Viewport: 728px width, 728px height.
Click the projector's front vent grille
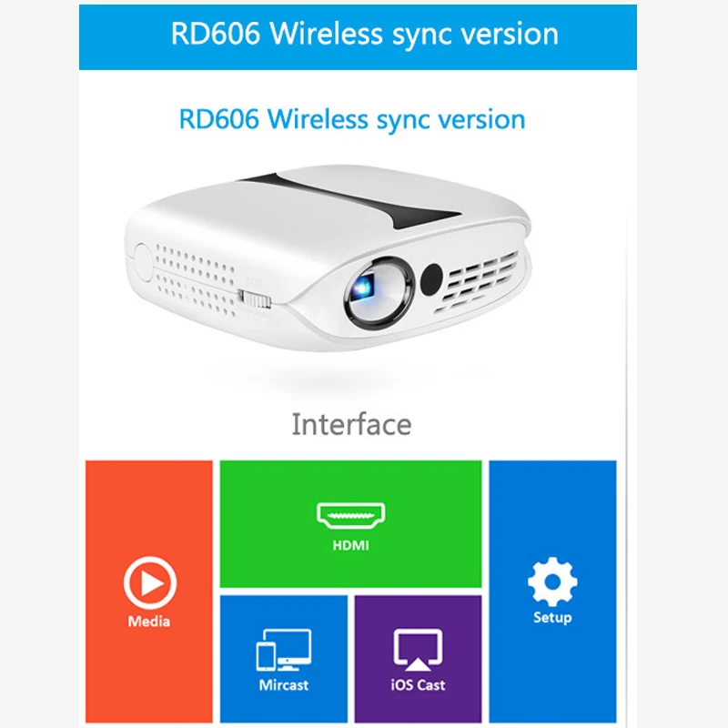coord(479,281)
